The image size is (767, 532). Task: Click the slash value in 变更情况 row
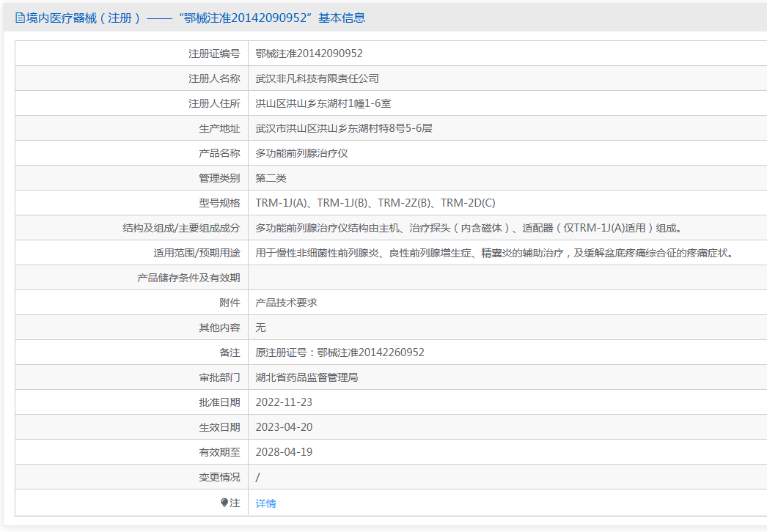[258, 477]
